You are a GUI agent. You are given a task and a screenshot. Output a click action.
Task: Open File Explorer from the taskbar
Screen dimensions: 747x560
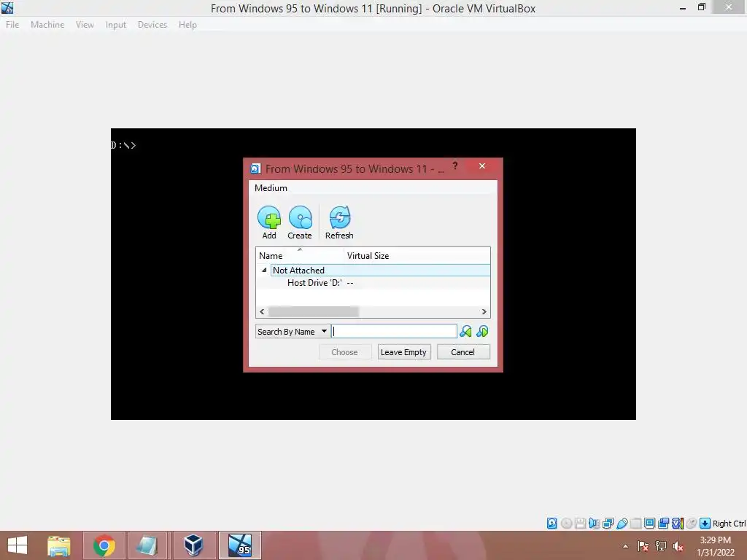(x=59, y=545)
